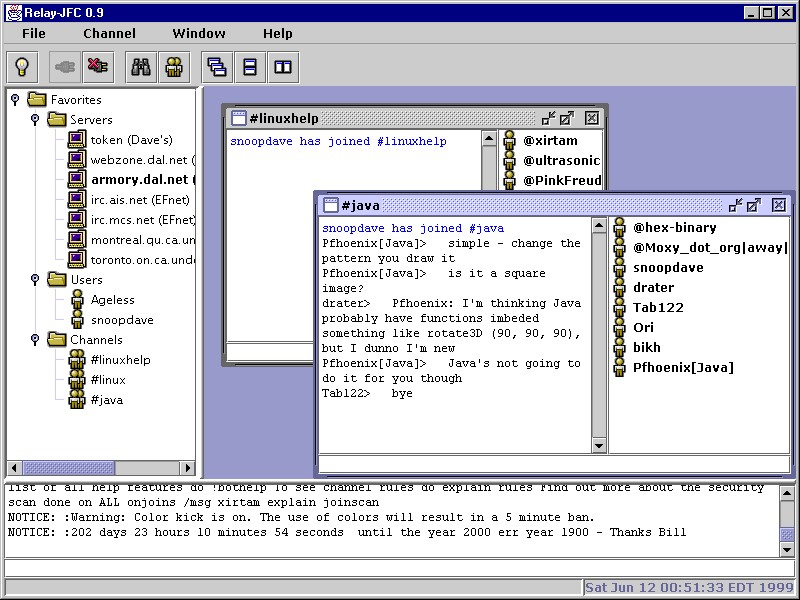This screenshot has width=800, height=600.
Task: Open the Channel menu
Action: (x=109, y=33)
